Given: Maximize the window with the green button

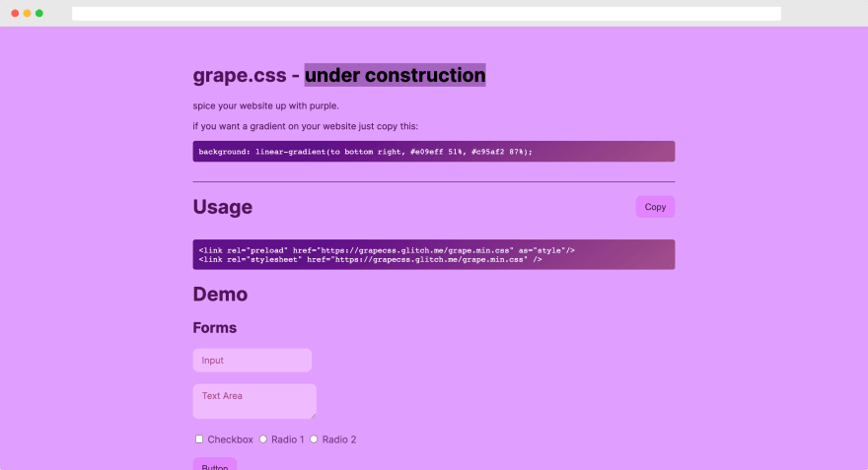Looking at the screenshot, I should coord(39,13).
